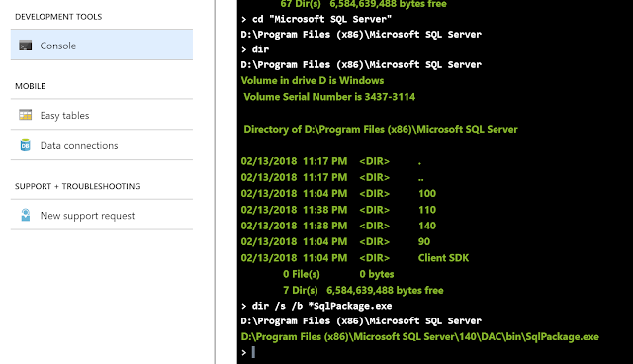Focus the console command prompt cursor
Viewport: 633px width, 364px height.
[253, 352]
